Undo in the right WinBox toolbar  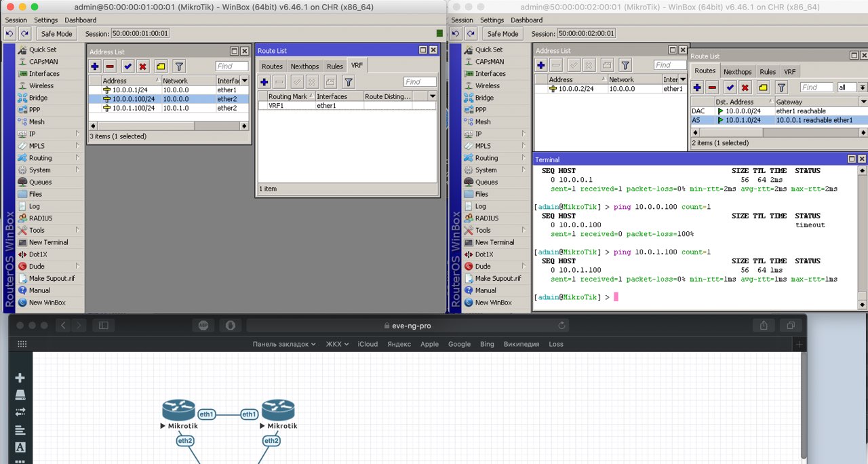(456, 33)
